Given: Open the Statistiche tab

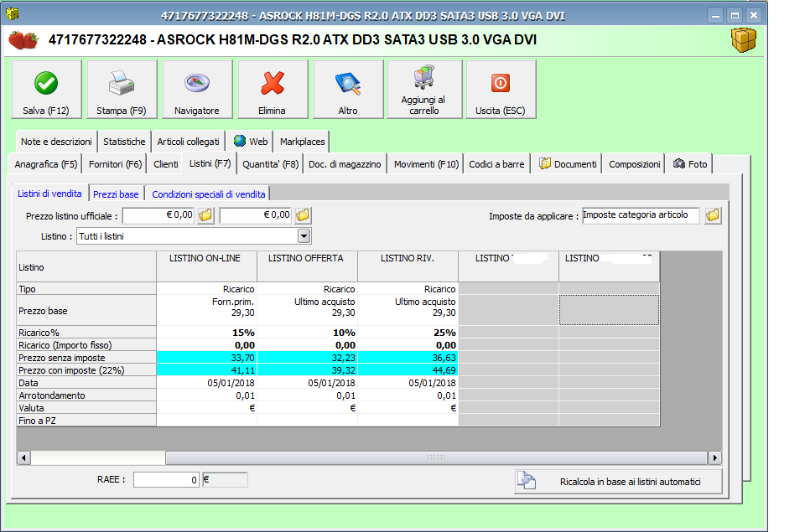Looking at the screenshot, I should (x=124, y=142).
